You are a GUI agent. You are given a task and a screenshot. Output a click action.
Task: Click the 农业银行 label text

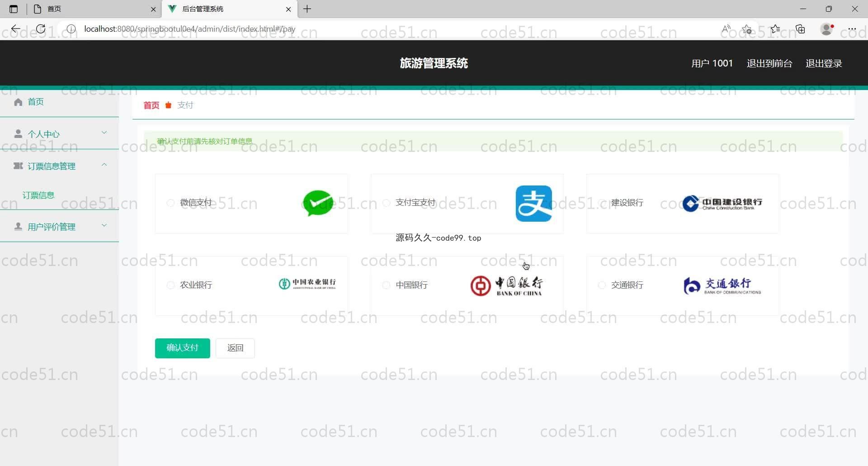(196, 285)
